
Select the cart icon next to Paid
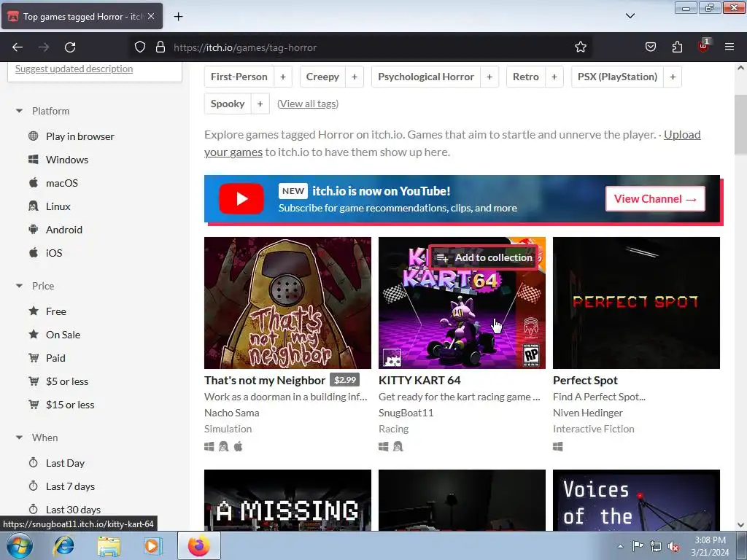[34, 358]
